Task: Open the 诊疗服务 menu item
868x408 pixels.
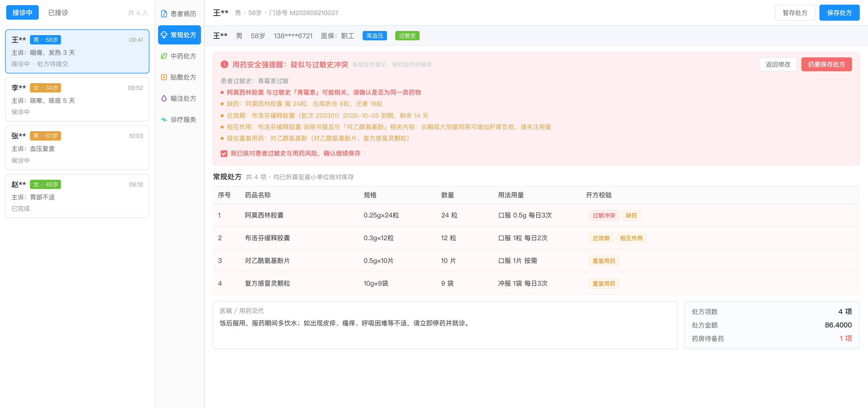Action: tap(179, 120)
